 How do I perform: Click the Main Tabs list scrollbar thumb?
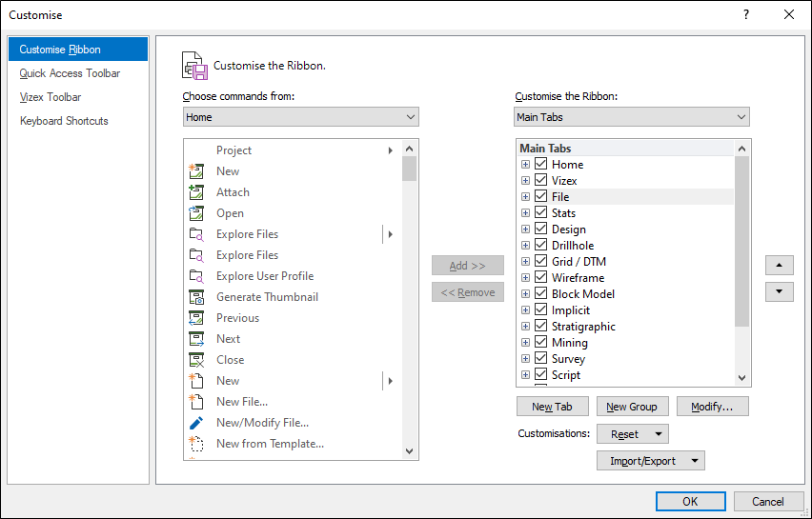click(741, 241)
